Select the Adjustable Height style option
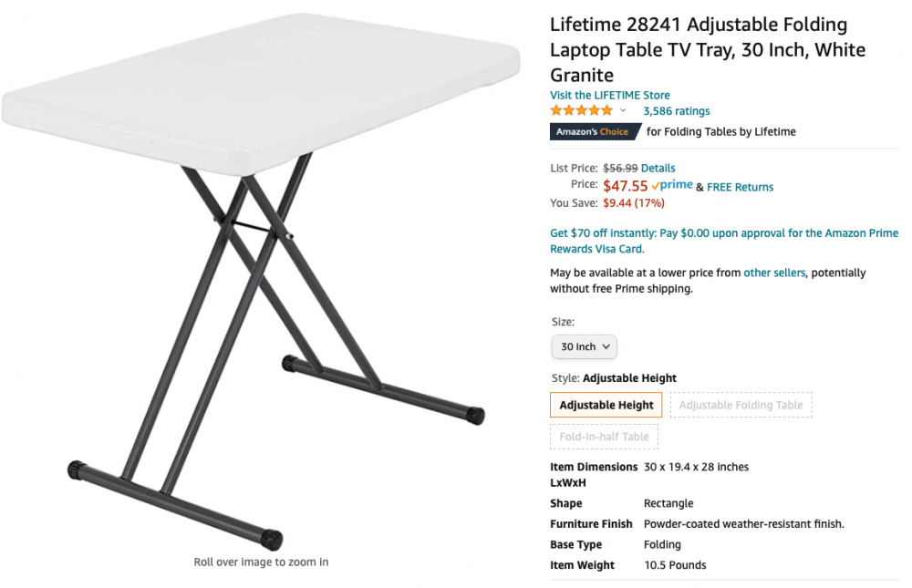Image resolution: width=912 pixels, height=588 pixels. tap(606, 405)
